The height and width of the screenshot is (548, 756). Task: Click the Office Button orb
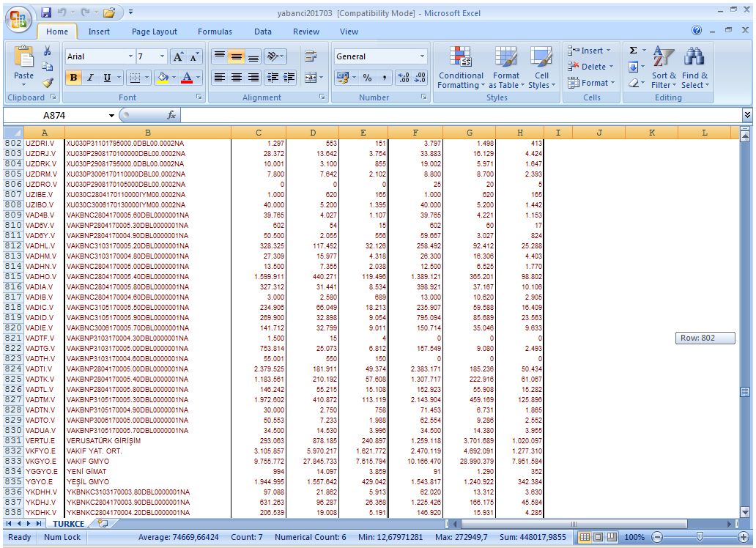pos(18,20)
